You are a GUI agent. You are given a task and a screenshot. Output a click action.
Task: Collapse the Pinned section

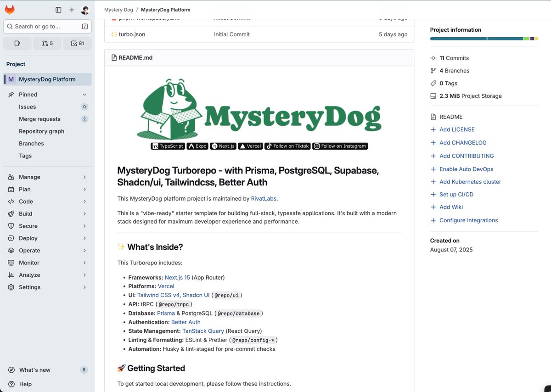click(47, 95)
